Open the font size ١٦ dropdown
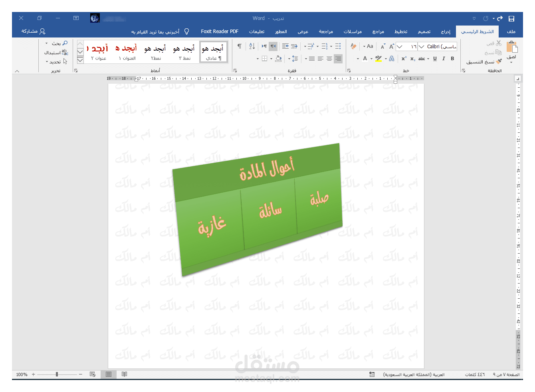Viewport: 535px width, 392px height. (400, 47)
